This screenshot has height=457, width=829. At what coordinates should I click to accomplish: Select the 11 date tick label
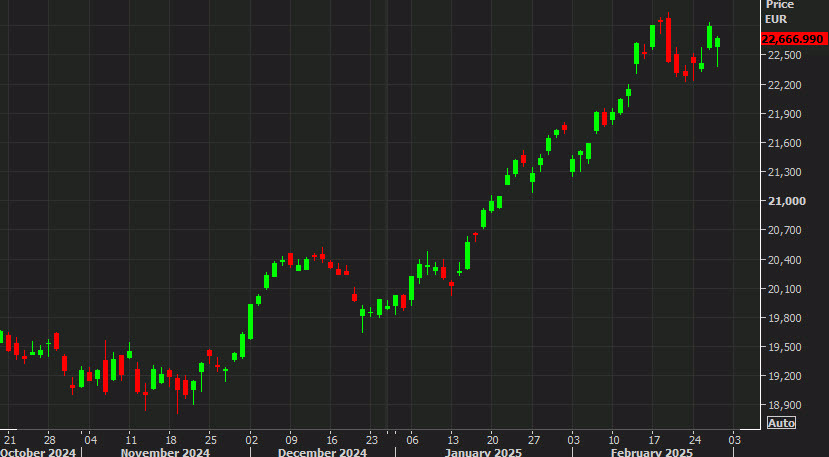click(131, 440)
